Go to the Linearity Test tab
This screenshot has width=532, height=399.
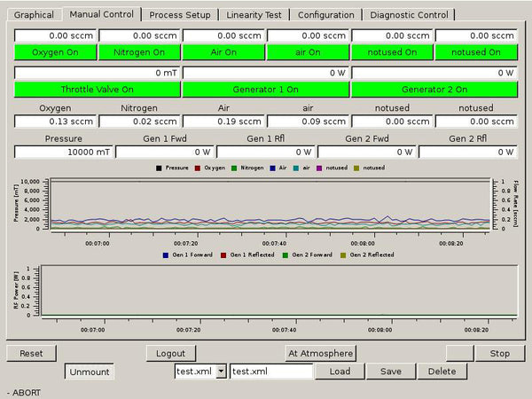coord(255,14)
